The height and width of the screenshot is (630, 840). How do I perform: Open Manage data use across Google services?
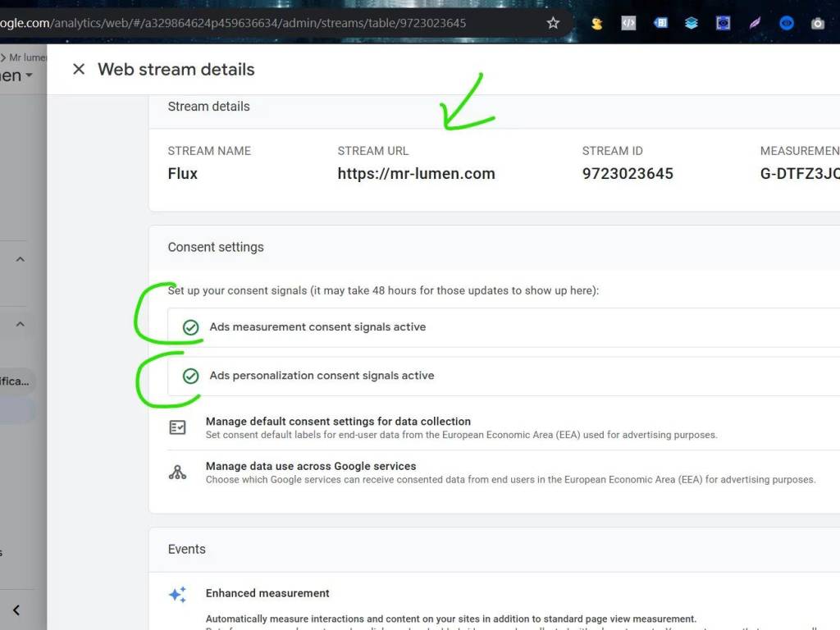tap(311, 466)
